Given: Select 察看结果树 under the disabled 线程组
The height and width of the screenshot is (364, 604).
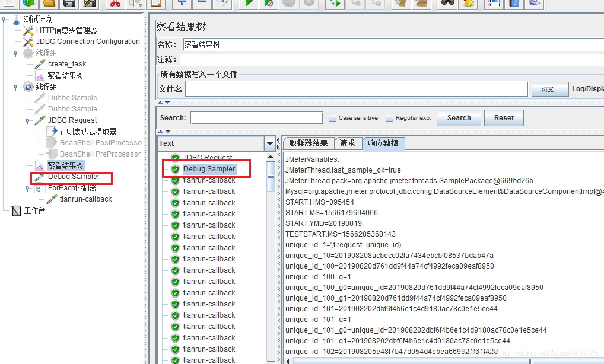Looking at the screenshot, I should [x=65, y=75].
